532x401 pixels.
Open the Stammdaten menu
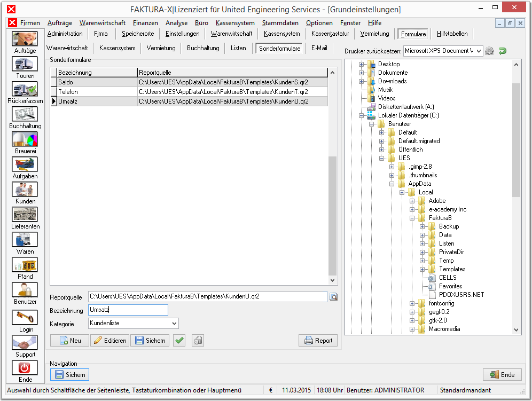280,23
